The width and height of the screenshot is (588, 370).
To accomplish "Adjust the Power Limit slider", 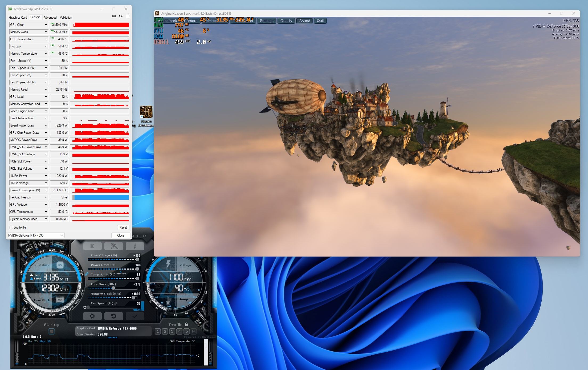I will 114,269.
